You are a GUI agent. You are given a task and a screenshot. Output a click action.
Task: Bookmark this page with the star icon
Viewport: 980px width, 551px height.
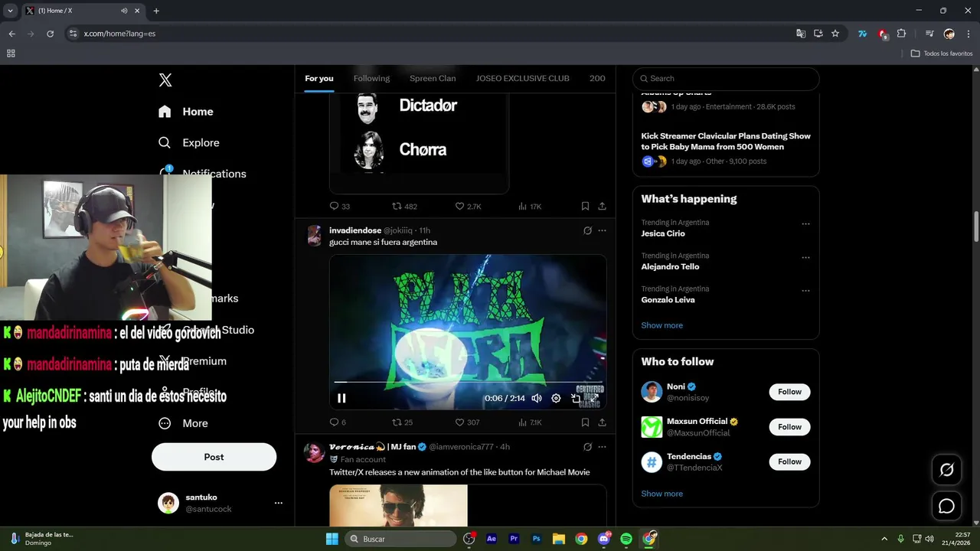(x=835, y=34)
